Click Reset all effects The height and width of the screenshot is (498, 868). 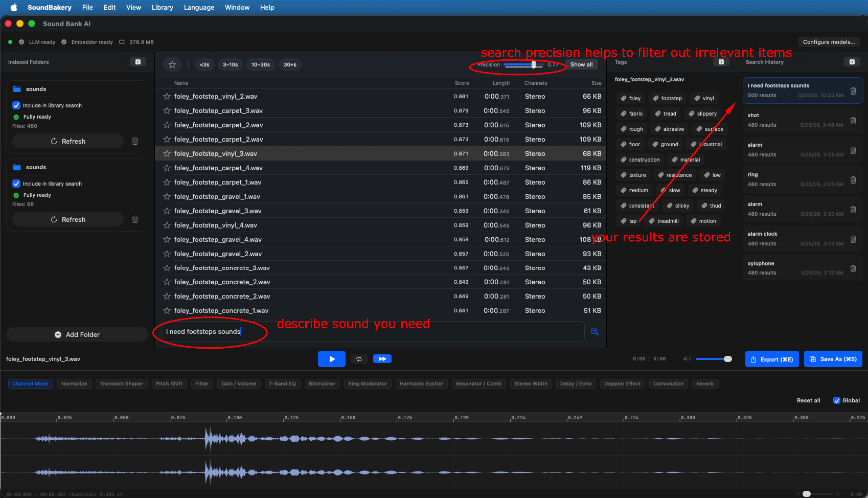pos(808,400)
